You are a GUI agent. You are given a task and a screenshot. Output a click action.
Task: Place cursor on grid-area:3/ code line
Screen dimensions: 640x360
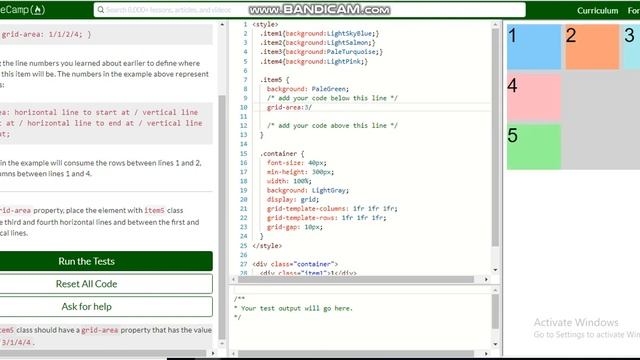pyautogui.click(x=289, y=107)
